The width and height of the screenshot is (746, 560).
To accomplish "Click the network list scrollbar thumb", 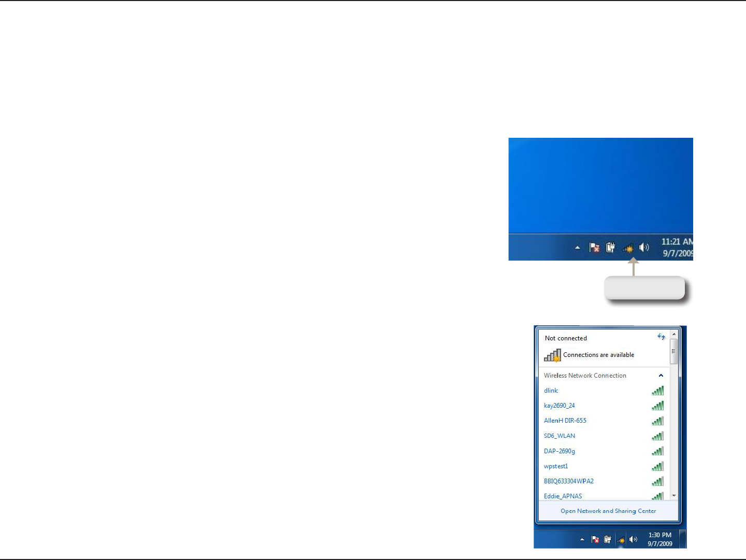I will point(674,351).
